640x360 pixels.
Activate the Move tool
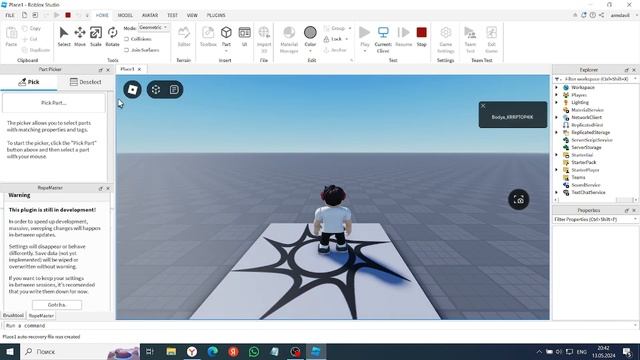pyautogui.click(x=80, y=36)
